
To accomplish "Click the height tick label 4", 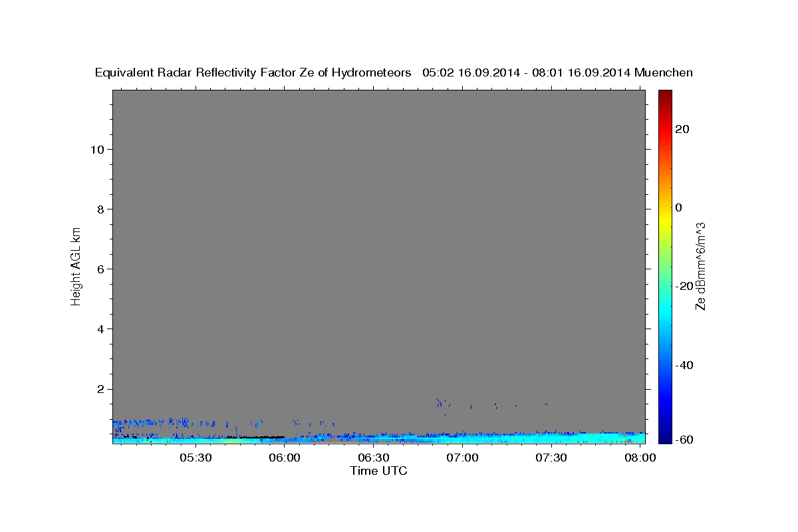I will pyautogui.click(x=101, y=329).
